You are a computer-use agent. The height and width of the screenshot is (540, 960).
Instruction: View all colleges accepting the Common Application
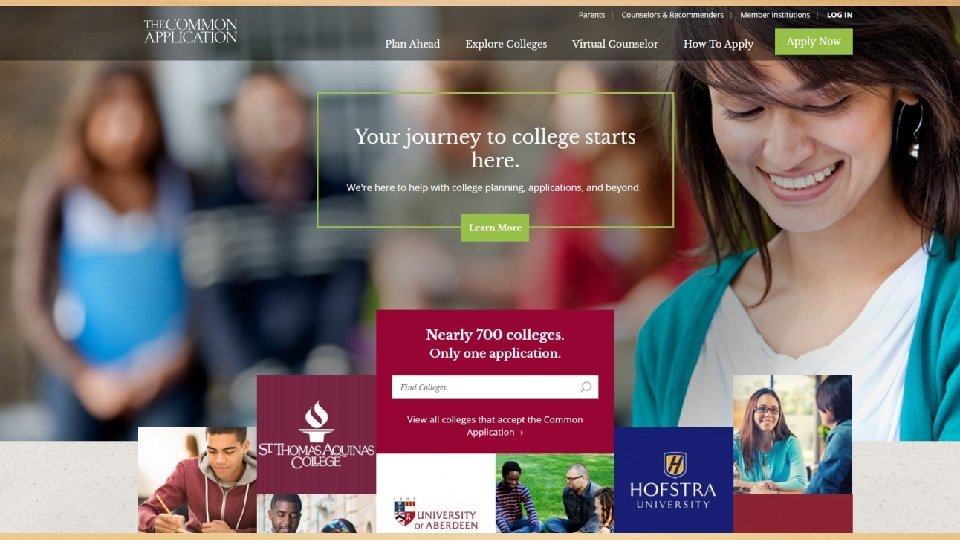tap(495, 426)
